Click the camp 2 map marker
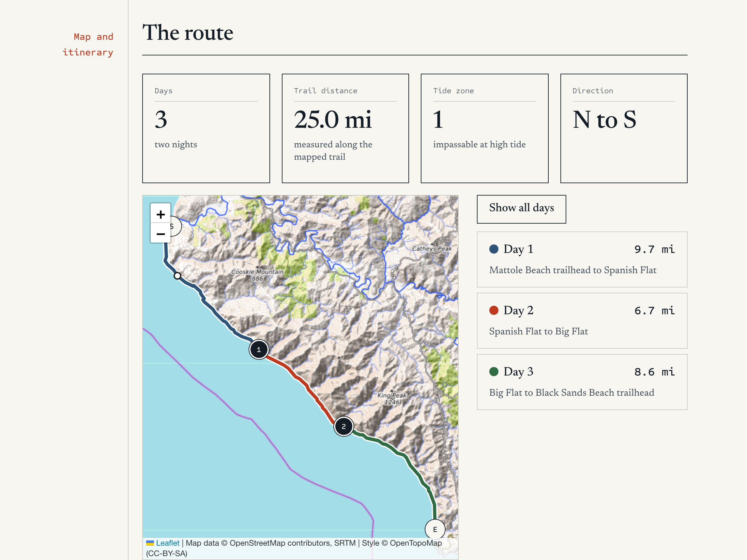 pyautogui.click(x=343, y=426)
